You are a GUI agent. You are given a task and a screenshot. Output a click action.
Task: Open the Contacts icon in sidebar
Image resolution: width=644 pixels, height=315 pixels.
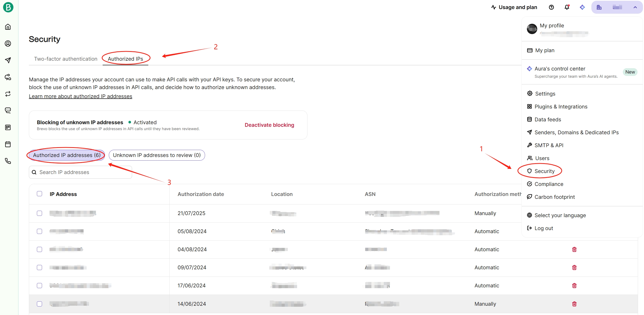[8, 44]
